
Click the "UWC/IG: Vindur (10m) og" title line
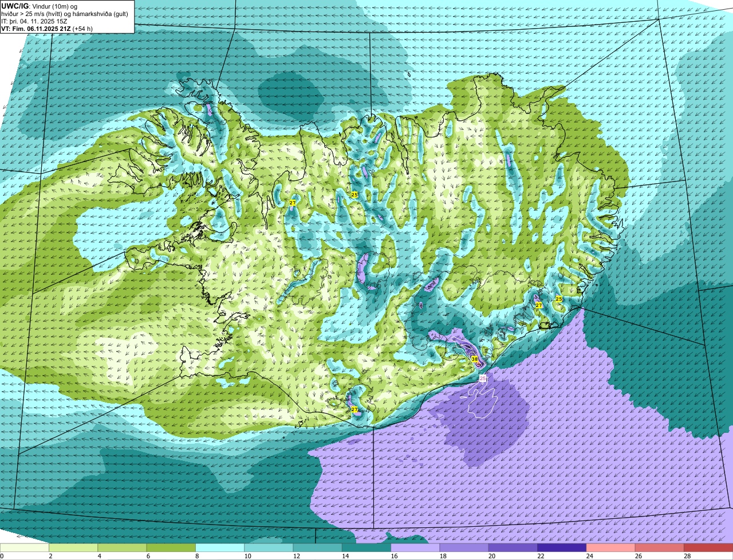[40, 6]
